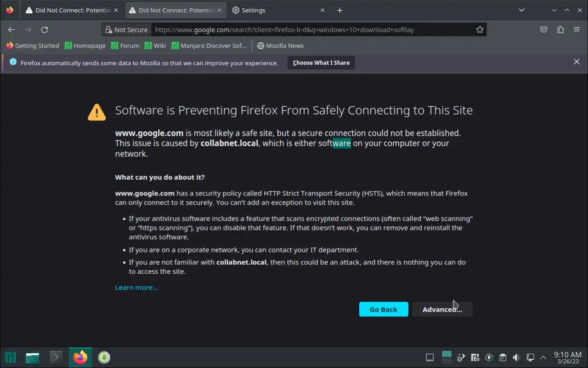Open the Manjaro application launcher menu
588x368 pixels.
[10, 357]
